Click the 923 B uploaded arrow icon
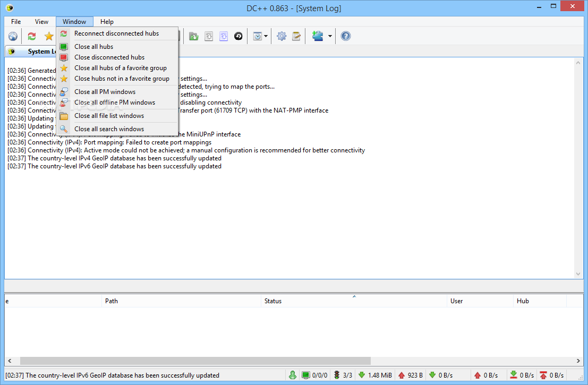 (402, 375)
